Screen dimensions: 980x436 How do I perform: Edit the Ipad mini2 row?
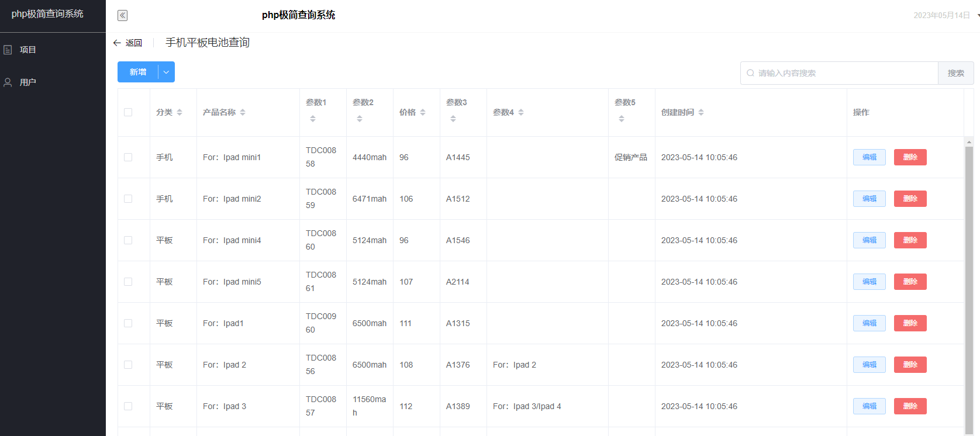click(x=869, y=199)
